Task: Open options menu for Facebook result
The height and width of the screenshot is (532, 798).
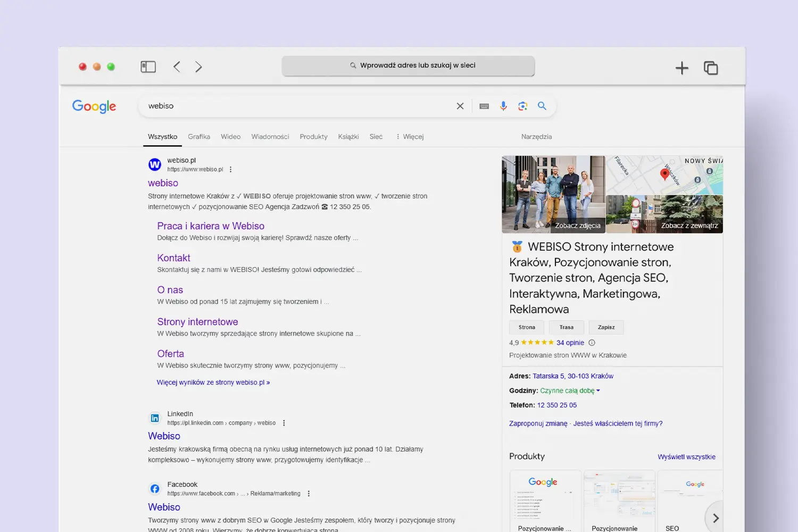Action: [309, 494]
